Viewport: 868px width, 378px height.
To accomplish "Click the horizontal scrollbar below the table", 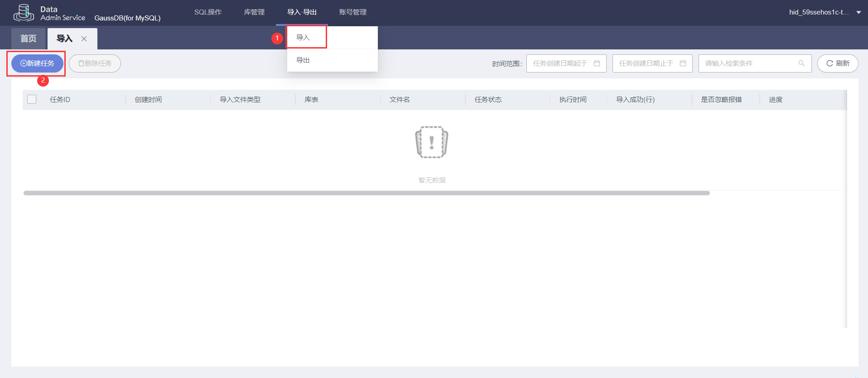I will 366,193.
